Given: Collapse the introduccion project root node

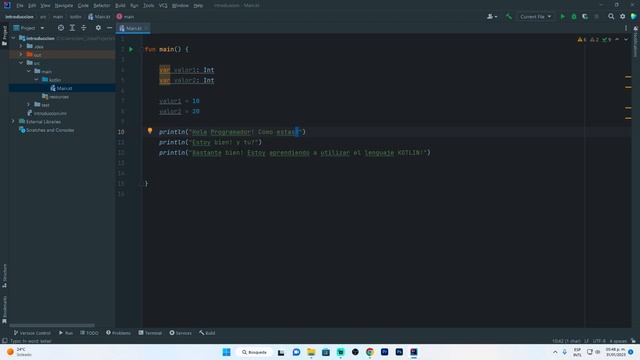Looking at the screenshot, I should click(x=13, y=38).
